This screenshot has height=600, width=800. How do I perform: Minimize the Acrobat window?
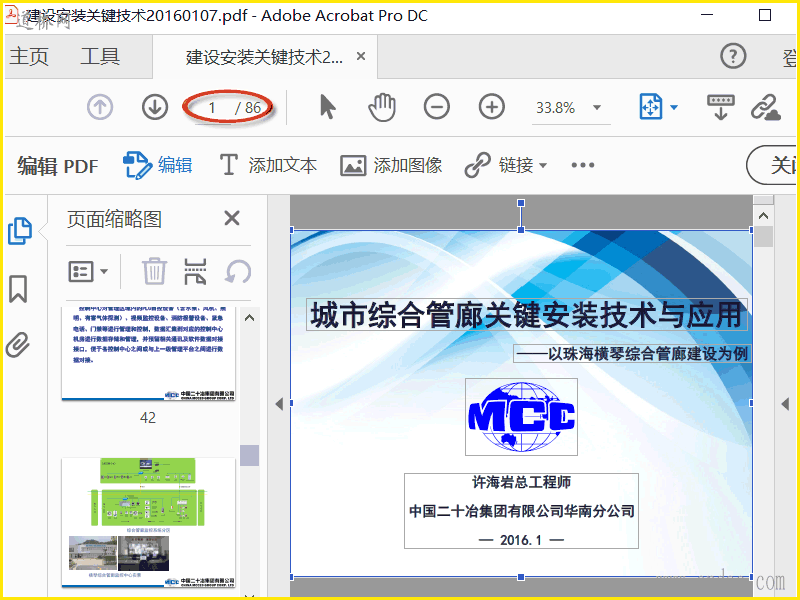coord(707,15)
